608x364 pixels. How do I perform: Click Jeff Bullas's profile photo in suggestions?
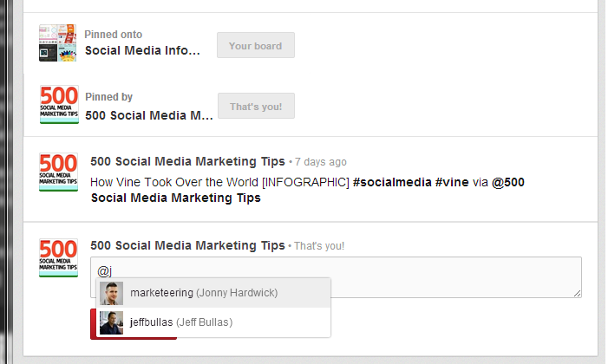click(111, 322)
